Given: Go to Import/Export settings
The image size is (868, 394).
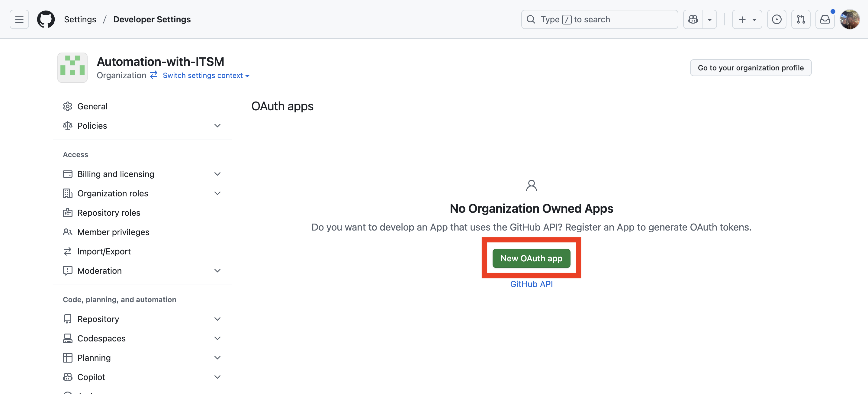Looking at the screenshot, I should [x=104, y=251].
